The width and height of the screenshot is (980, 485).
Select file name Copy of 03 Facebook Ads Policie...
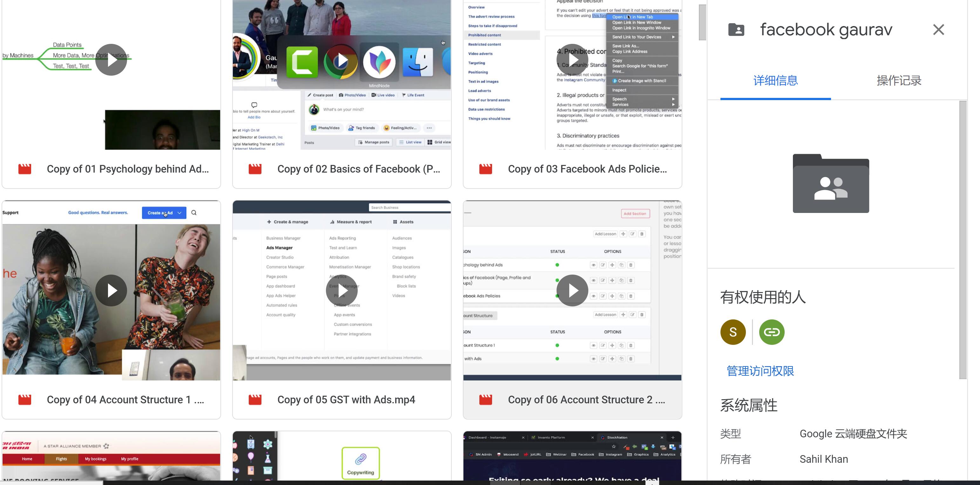[587, 169]
